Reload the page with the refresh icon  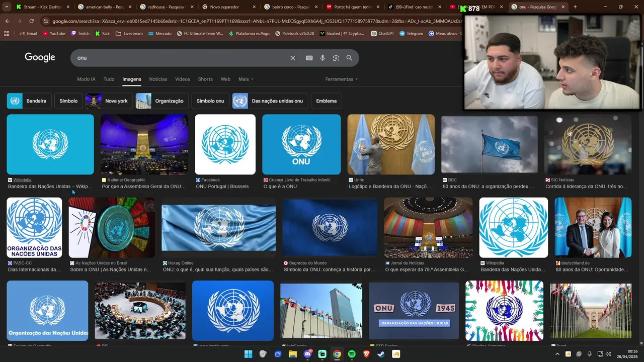(x=31, y=21)
